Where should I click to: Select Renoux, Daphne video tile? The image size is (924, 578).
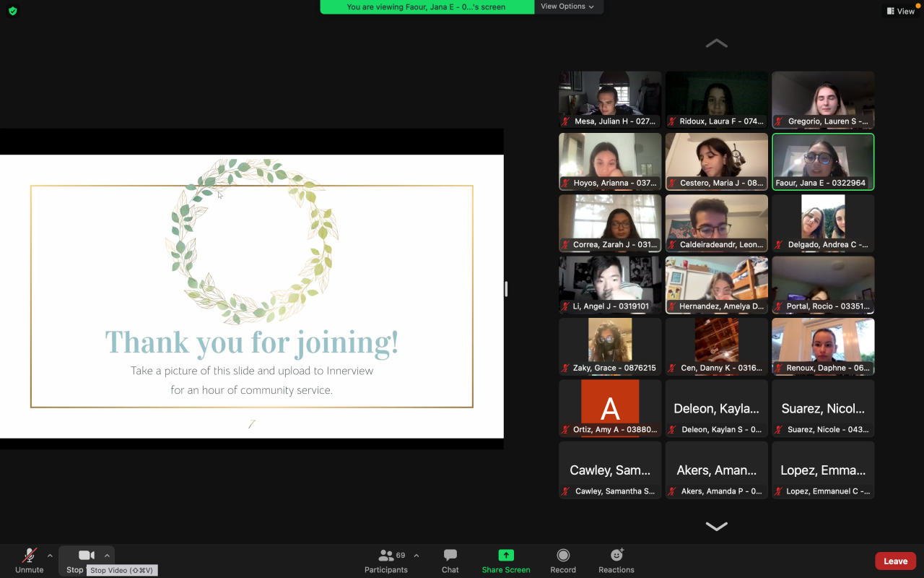point(823,347)
